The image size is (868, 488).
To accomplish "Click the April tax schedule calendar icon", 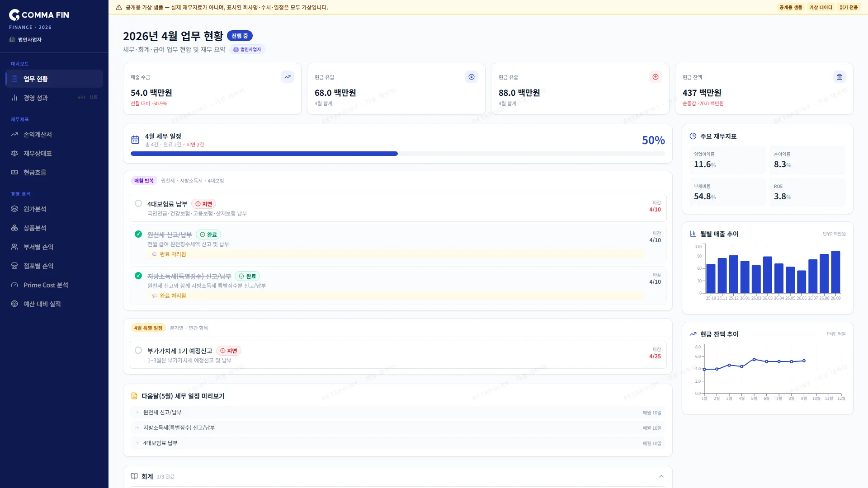I will pyautogui.click(x=135, y=140).
